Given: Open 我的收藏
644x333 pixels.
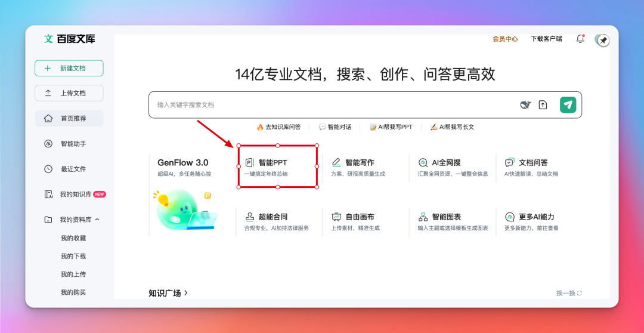Looking at the screenshot, I should tap(73, 238).
